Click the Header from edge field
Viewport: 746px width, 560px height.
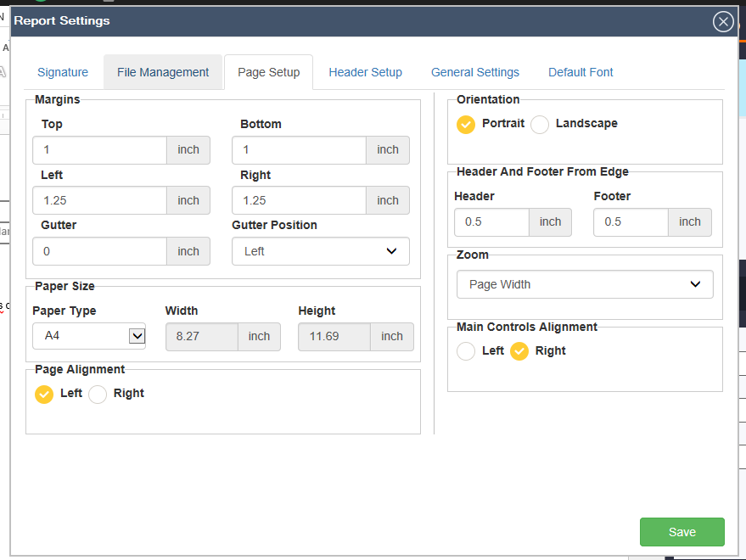pos(491,222)
